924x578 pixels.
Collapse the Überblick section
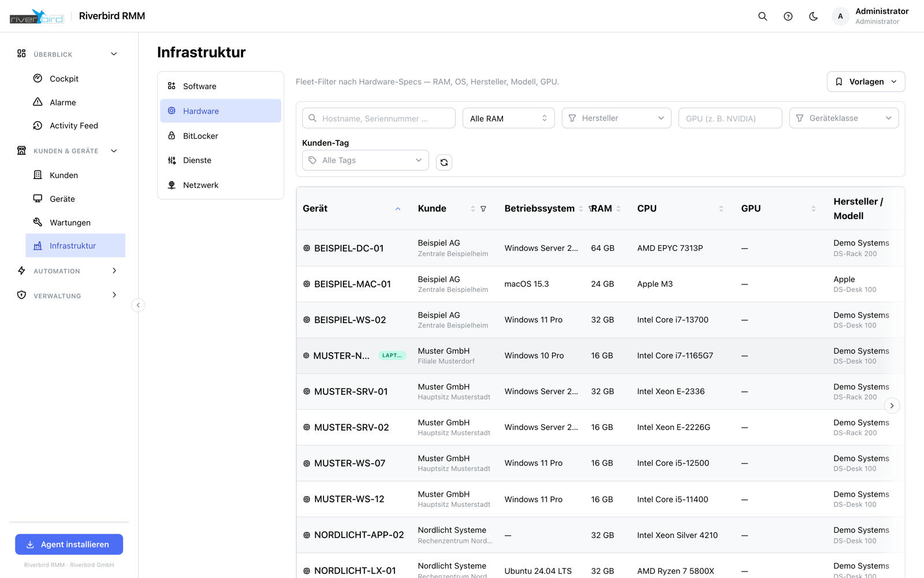tap(67, 54)
